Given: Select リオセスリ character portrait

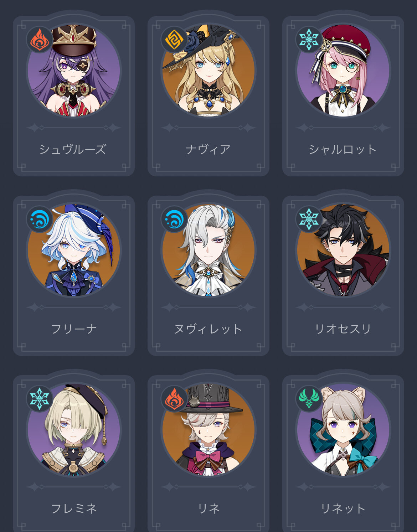Looking at the screenshot, I should pos(343,250).
